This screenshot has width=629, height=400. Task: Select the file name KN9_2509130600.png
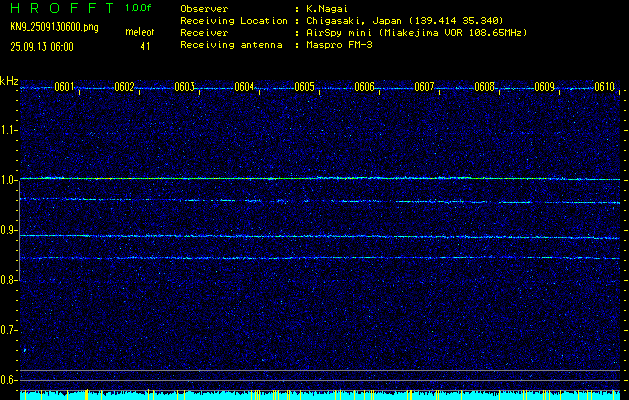point(54,27)
